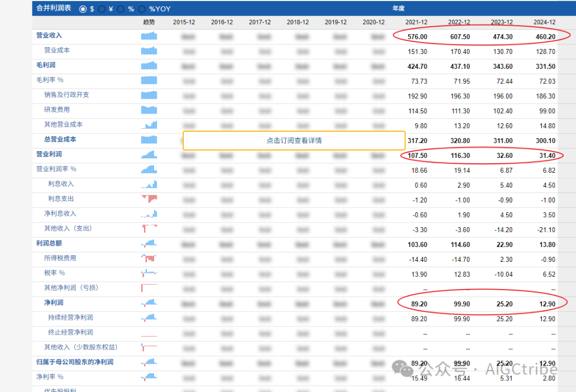Open the 所得税费用 trend sparkline
The height and width of the screenshot is (392, 576).
coord(149,258)
